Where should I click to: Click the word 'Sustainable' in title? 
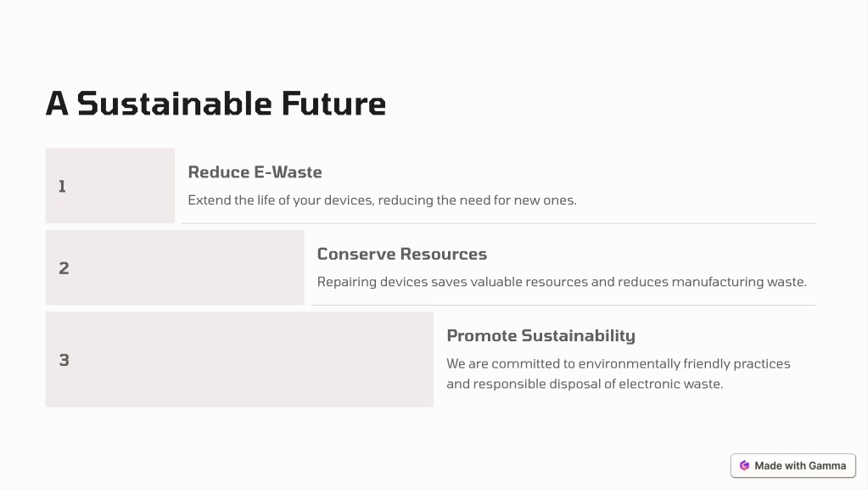pyautogui.click(x=175, y=104)
